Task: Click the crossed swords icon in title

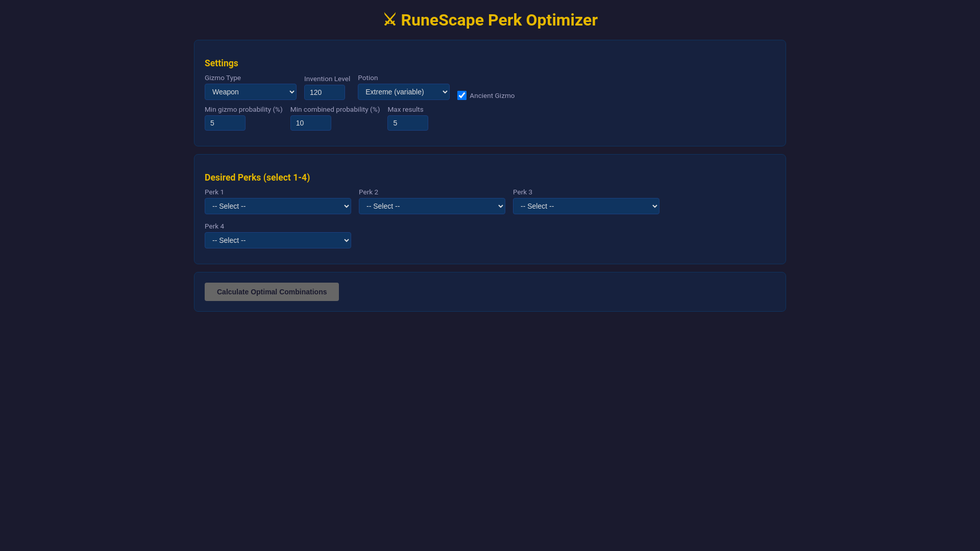Action: click(389, 20)
